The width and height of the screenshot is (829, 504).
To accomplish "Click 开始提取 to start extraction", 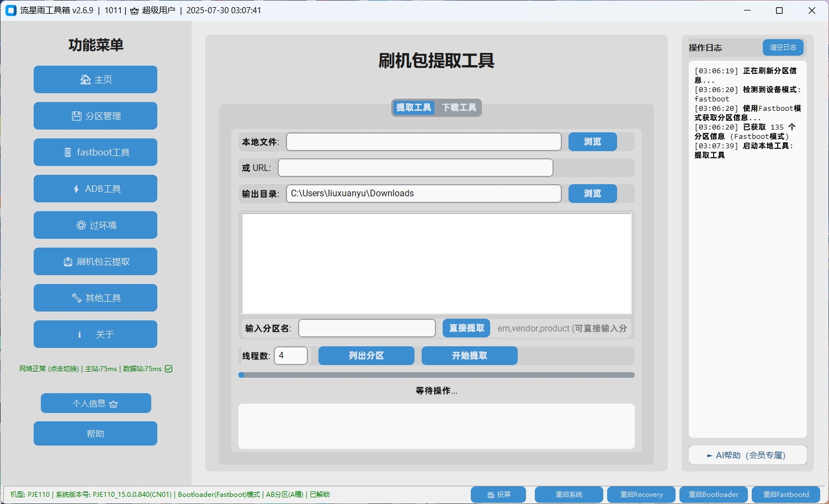I will 469,356.
